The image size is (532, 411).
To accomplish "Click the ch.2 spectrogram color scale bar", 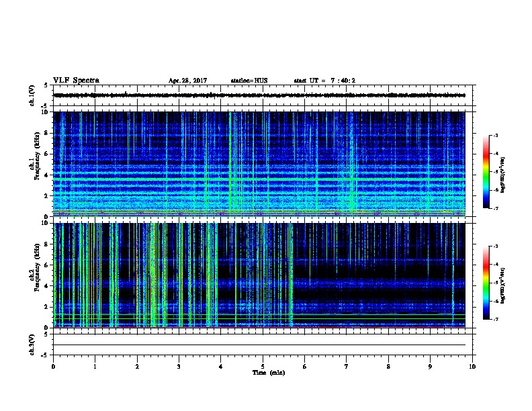I will coord(486,283).
